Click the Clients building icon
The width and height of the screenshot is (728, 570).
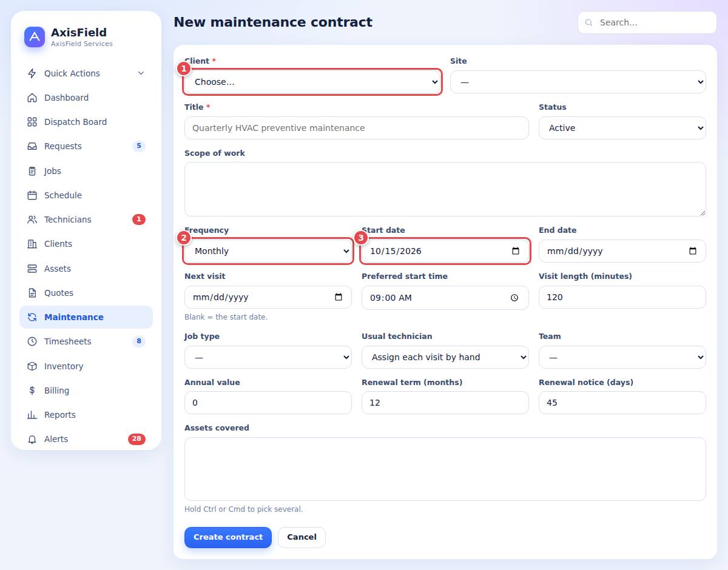32,244
